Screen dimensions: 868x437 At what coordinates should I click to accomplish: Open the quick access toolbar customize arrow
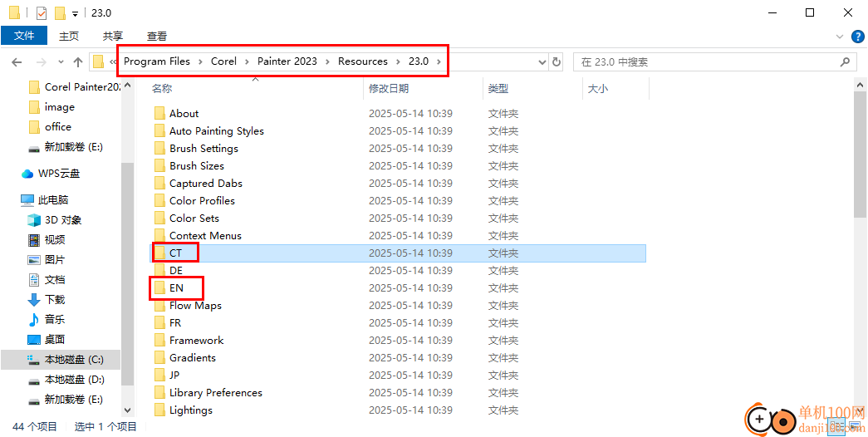(x=76, y=14)
